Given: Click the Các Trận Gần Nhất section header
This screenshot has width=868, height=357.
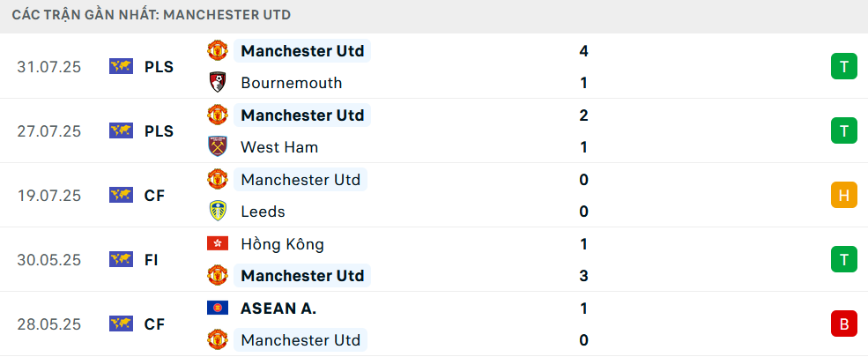Looking at the screenshot, I should tap(151, 15).
